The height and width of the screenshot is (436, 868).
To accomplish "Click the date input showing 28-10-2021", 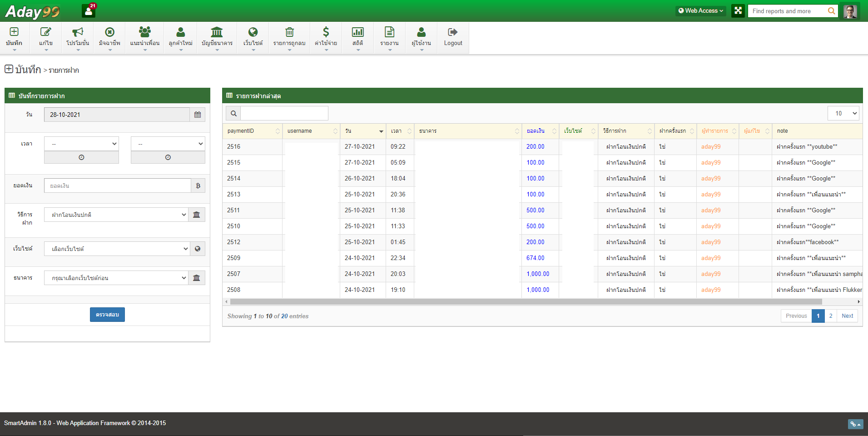I will click(117, 115).
